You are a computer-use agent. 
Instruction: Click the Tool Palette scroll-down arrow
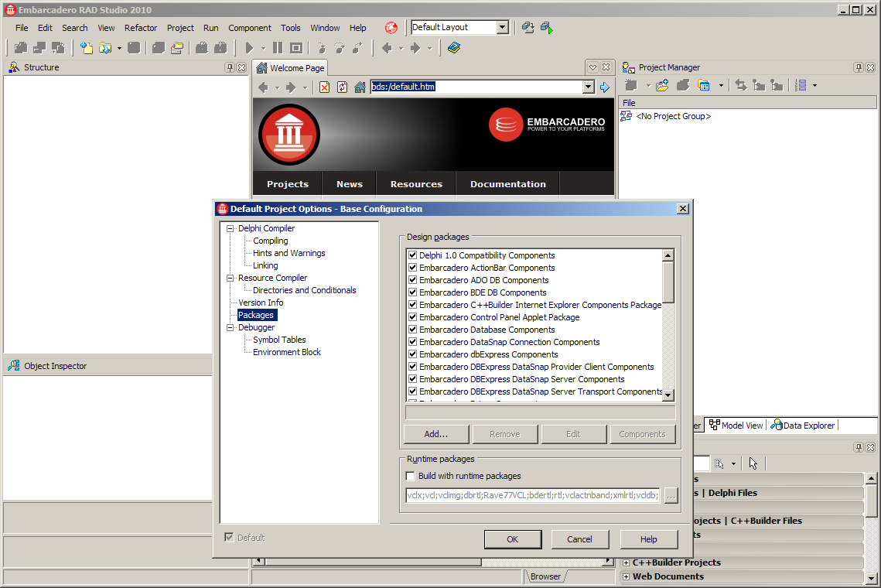click(871, 577)
